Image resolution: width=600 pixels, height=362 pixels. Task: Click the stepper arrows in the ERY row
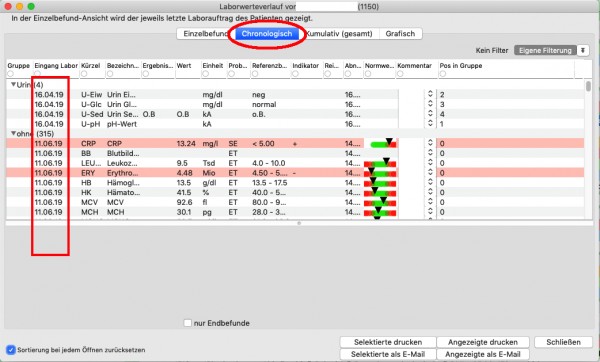pos(430,173)
